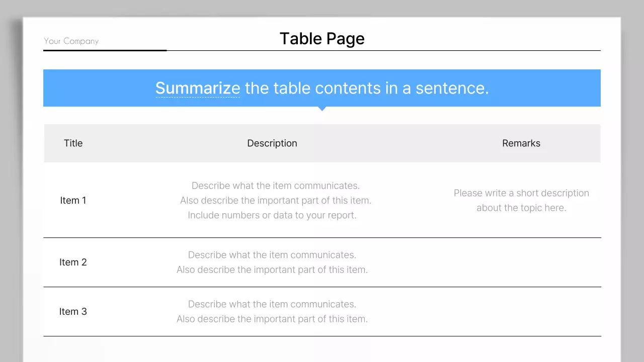
Task: Select the 'Table Page' title
Action: 321,38
